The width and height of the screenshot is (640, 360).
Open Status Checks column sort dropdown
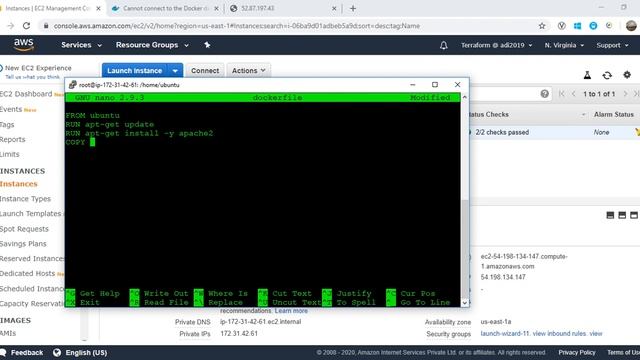(584, 115)
